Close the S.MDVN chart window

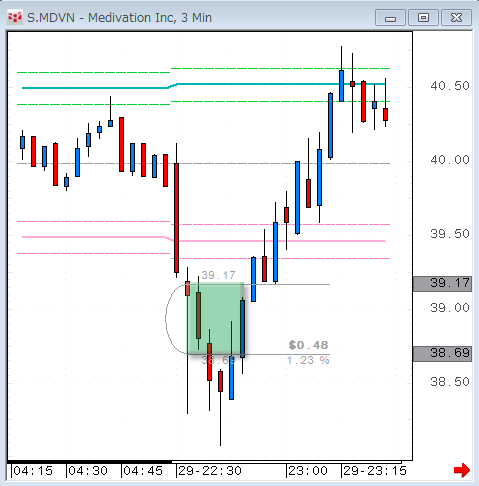(456, 18)
